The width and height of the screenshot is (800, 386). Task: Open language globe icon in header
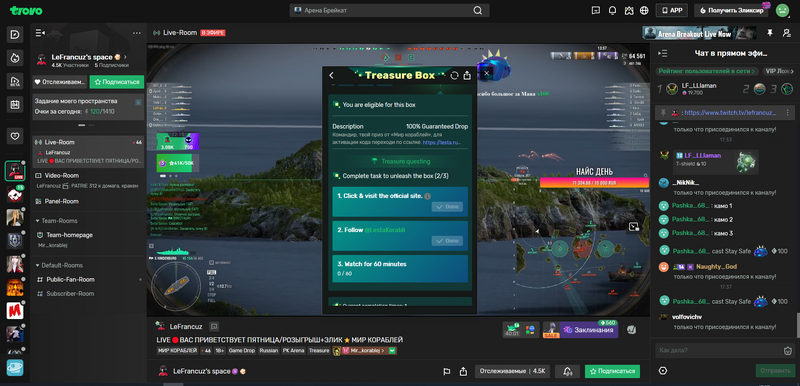point(644,10)
